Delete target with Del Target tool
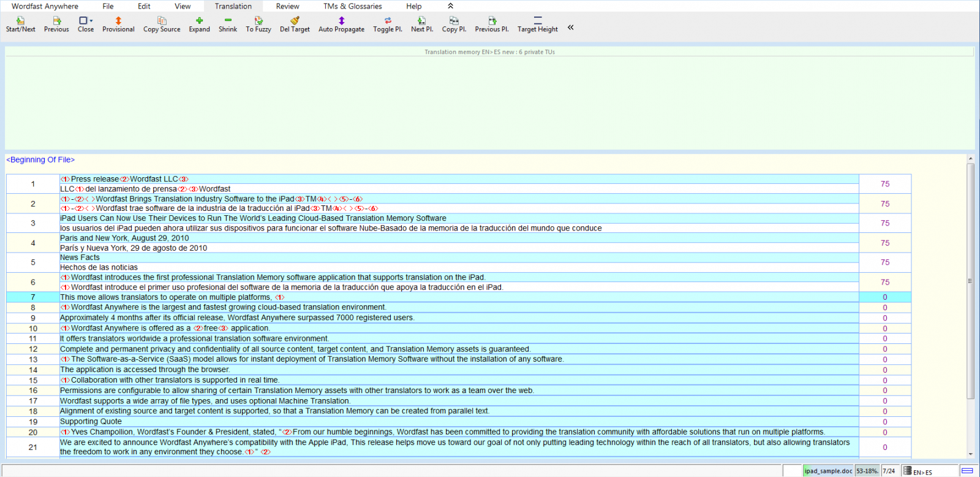This screenshot has height=477, width=980. (x=295, y=25)
